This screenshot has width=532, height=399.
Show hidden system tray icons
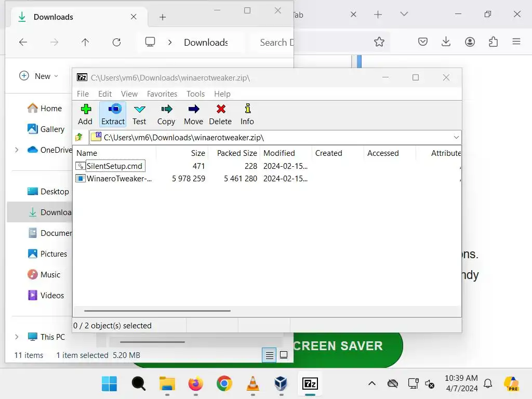[x=372, y=384]
